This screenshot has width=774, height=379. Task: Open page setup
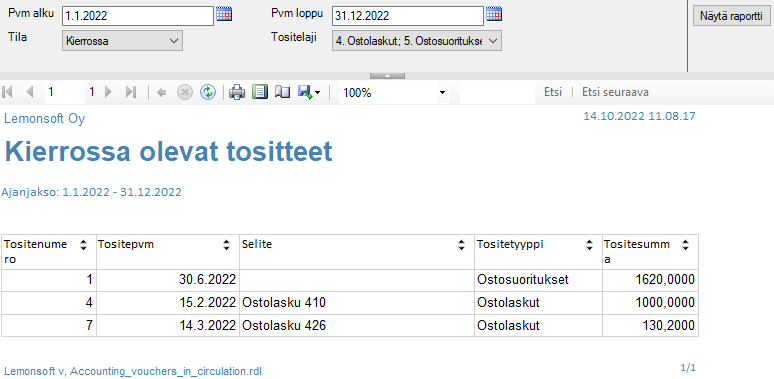pyautogui.click(x=282, y=92)
